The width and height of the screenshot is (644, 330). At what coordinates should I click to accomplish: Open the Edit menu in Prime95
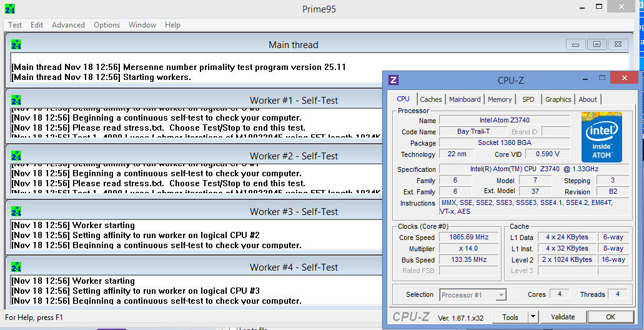tap(37, 25)
